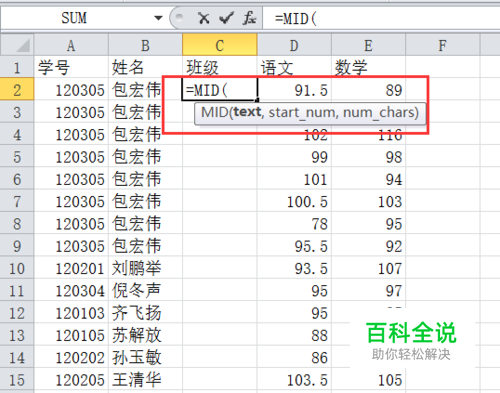Select 数学 score 107
This screenshot has width=500, height=393.
click(x=368, y=268)
